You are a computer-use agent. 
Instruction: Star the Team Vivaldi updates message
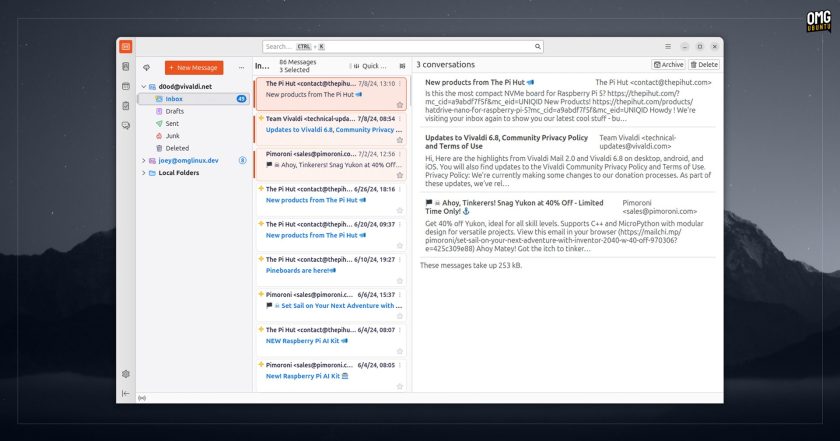[400, 140]
